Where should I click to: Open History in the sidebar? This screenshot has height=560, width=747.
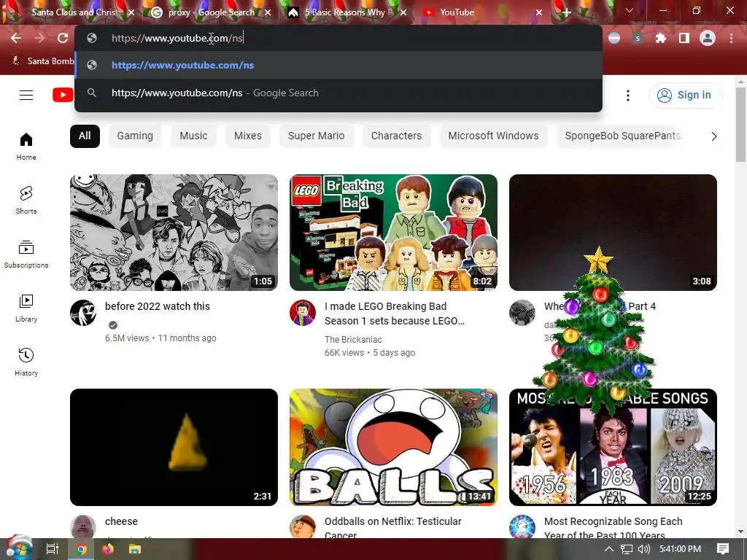click(x=26, y=362)
